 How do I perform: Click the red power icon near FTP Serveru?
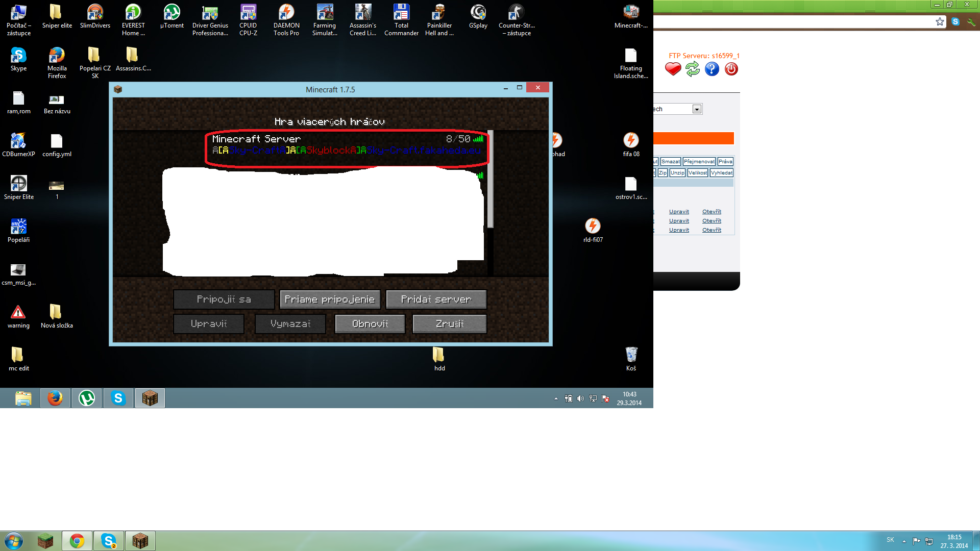[731, 69]
